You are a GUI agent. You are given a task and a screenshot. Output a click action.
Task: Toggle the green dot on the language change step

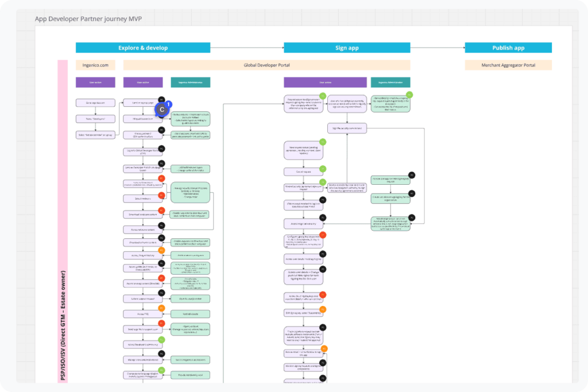[161, 371]
